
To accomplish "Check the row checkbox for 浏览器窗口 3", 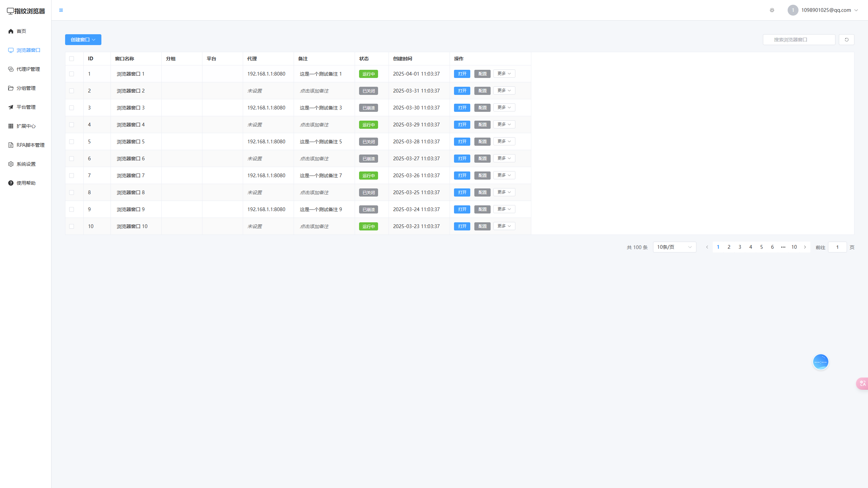I will pyautogui.click(x=72, y=108).
